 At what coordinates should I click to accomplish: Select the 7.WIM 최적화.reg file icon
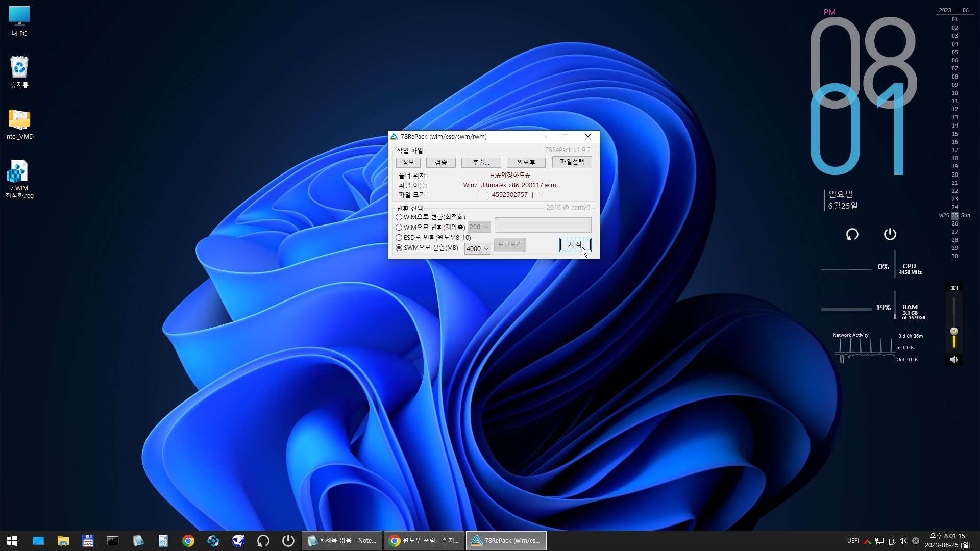19,179
